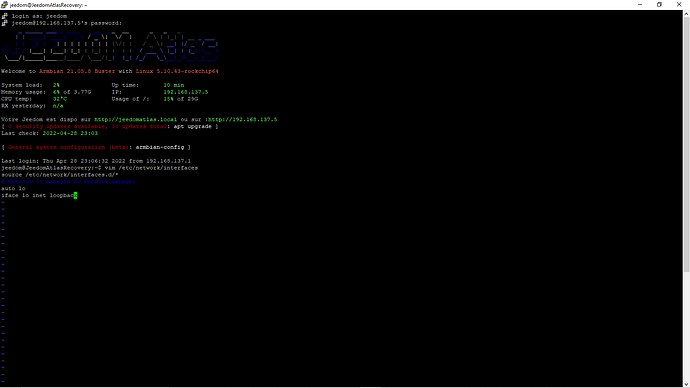Click the armbian-config command text
Image resolution: width=690 pixels, height=388 pixels.
click(x=160, y=147)
